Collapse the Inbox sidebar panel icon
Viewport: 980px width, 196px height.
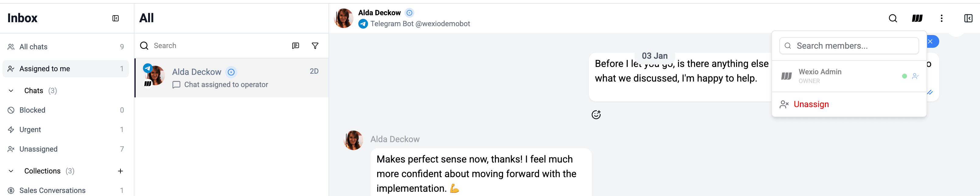[x=116, y=18]
